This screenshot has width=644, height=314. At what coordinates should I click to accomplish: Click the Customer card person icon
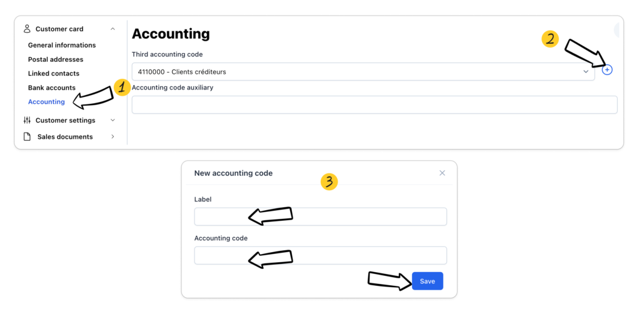click(x=27, y=29)
